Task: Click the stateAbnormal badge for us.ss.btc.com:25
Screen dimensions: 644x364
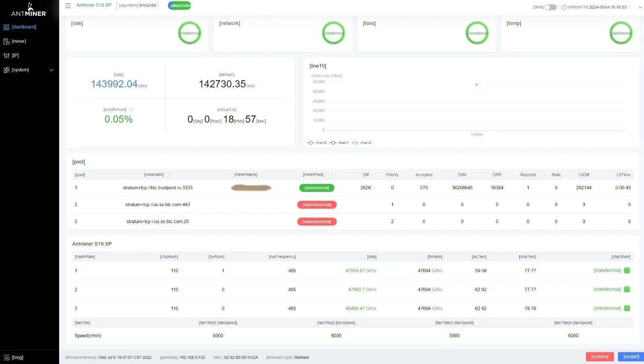Action: [317, 222]
